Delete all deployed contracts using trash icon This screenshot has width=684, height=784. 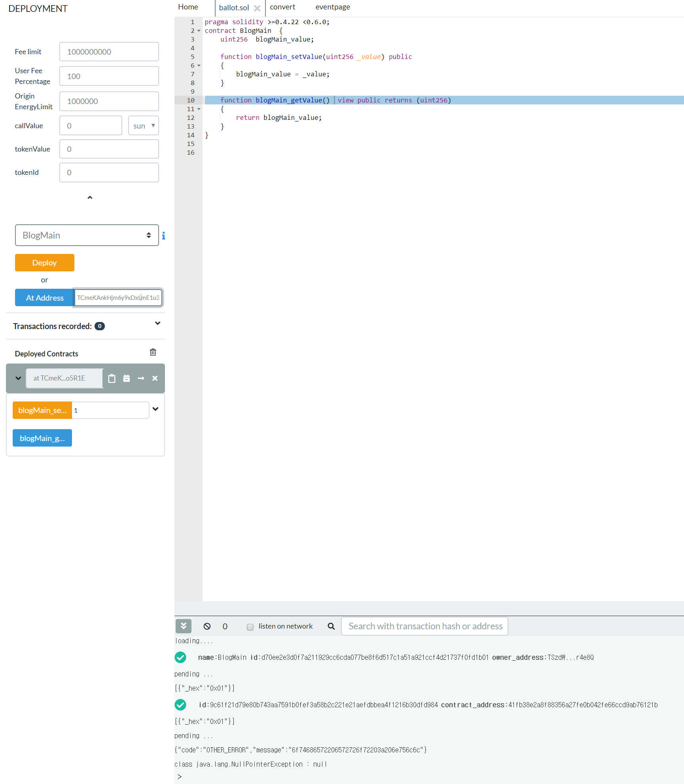point(153,352)
